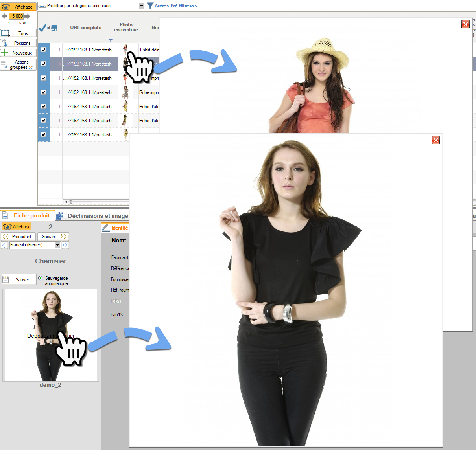The width and height of the screenshot is (476, 450).
Task: Enable Sauvegarde automatique radio option
Action: pos(40,278)
